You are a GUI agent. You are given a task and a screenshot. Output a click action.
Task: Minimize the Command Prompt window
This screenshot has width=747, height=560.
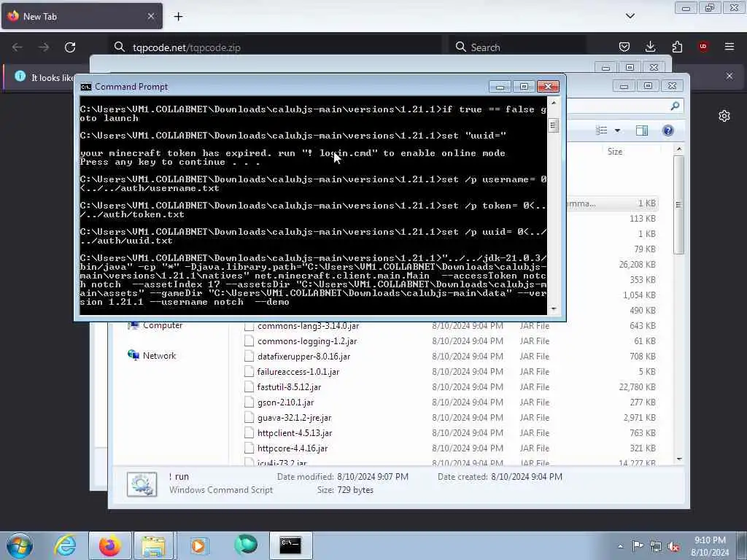[500, 86]
